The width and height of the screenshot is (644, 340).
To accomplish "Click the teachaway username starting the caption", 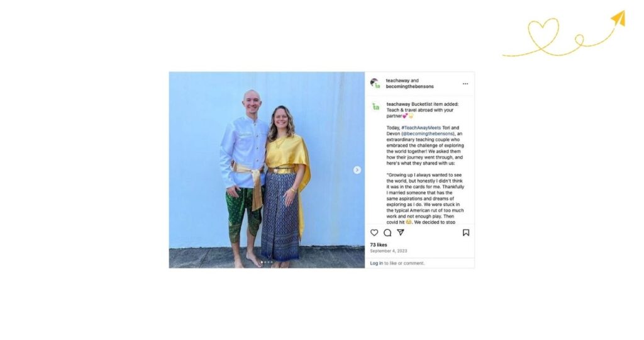I will coord(398,105).
